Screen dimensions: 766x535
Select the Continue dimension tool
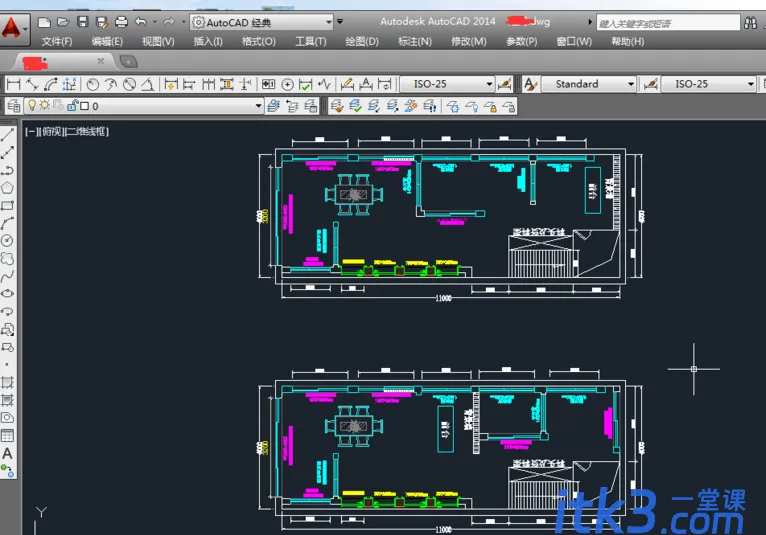pos(209,85)
